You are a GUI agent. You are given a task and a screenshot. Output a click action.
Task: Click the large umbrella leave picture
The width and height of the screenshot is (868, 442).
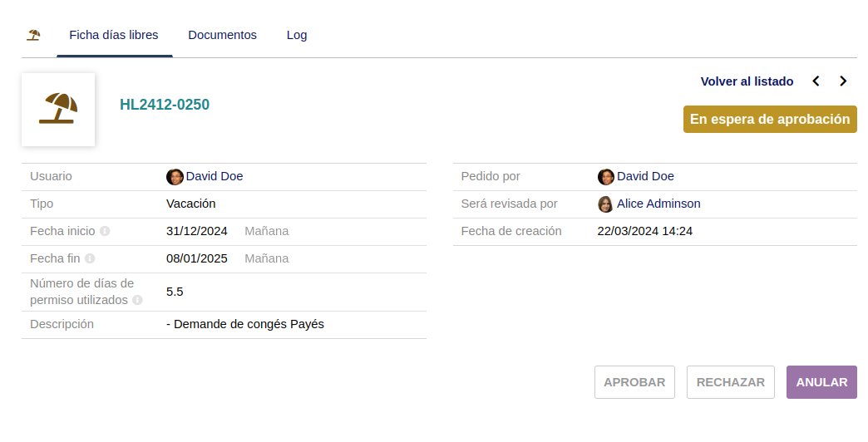point(58,110)
